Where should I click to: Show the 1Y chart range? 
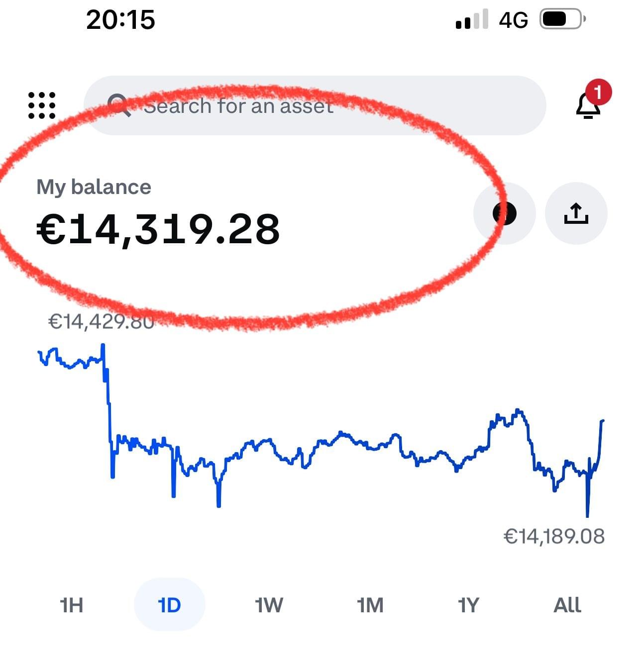468,605
